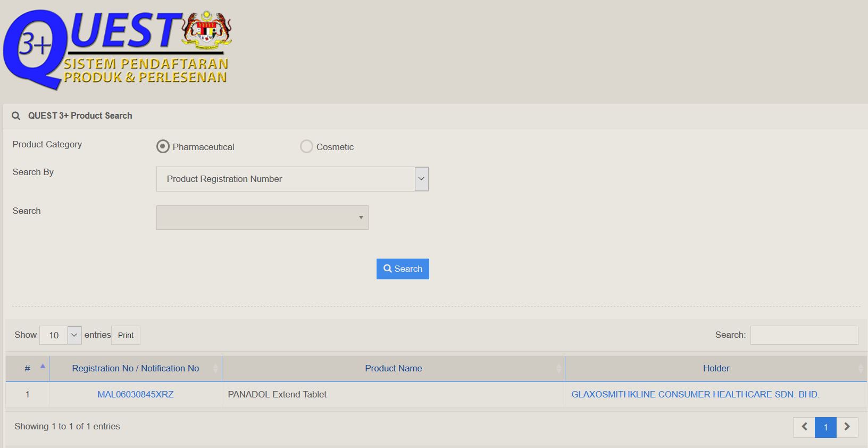Open the Search value combo box

point(262,218)
